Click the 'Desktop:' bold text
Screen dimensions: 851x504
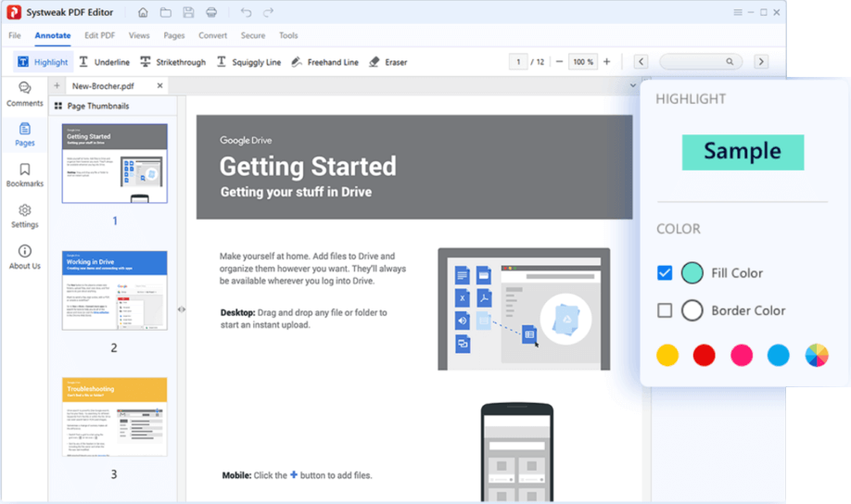tap(237, 312)
